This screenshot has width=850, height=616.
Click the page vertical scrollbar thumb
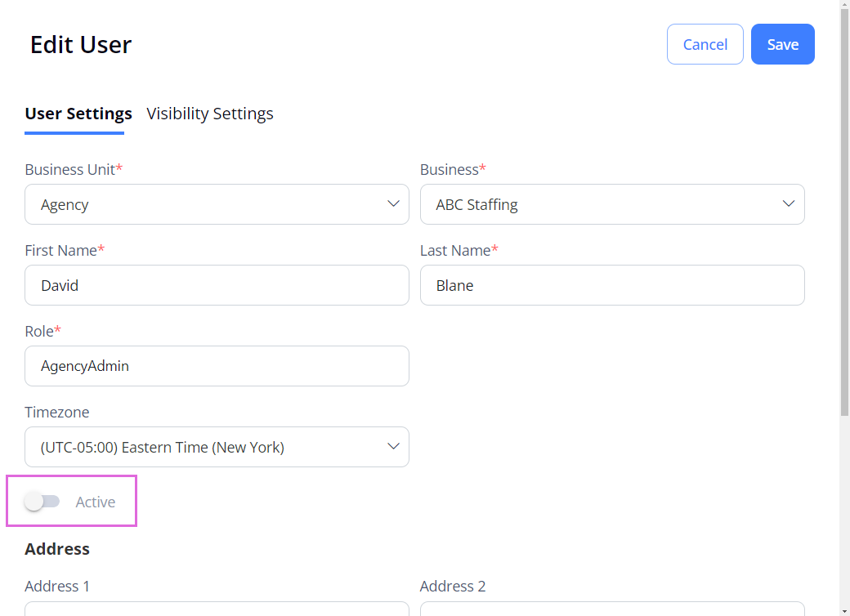[x=844, y=212]
